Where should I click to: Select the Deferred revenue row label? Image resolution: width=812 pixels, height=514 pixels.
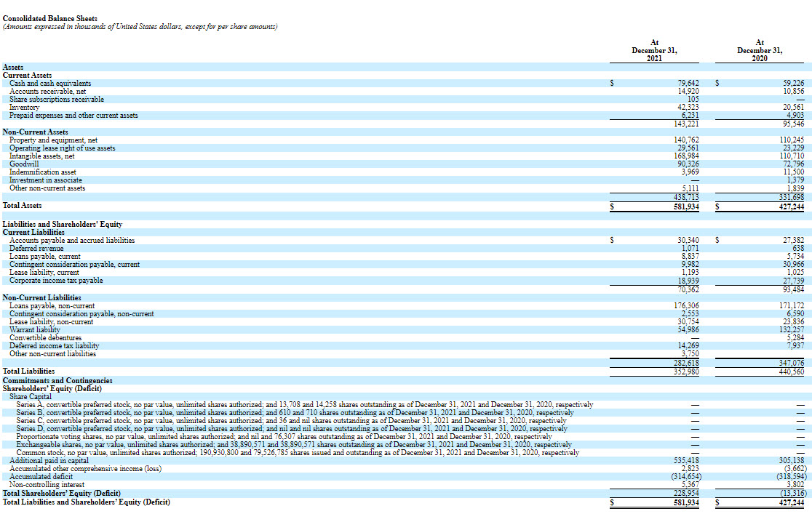36,248
